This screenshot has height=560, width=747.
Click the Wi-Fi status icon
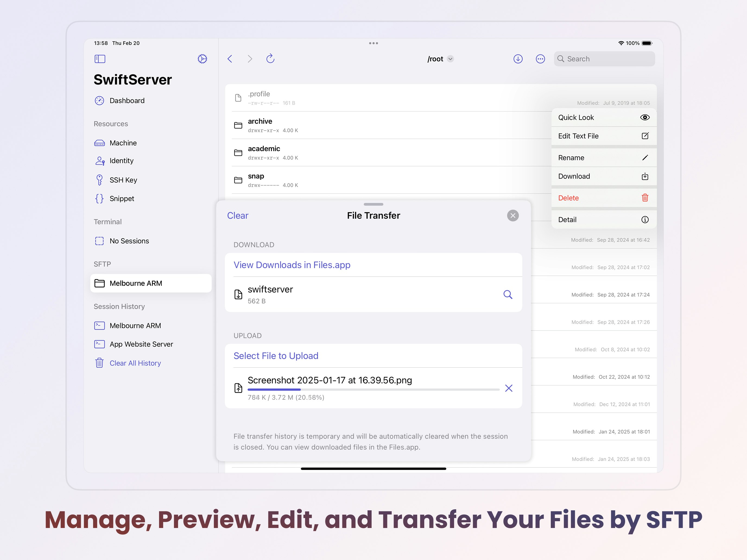tap(621, 43)
